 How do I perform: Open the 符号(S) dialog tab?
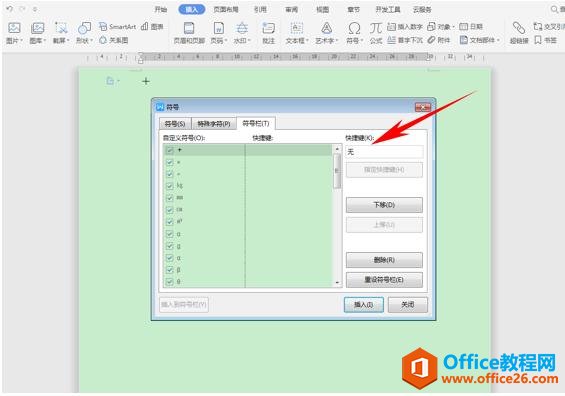(x=175, y=124)
